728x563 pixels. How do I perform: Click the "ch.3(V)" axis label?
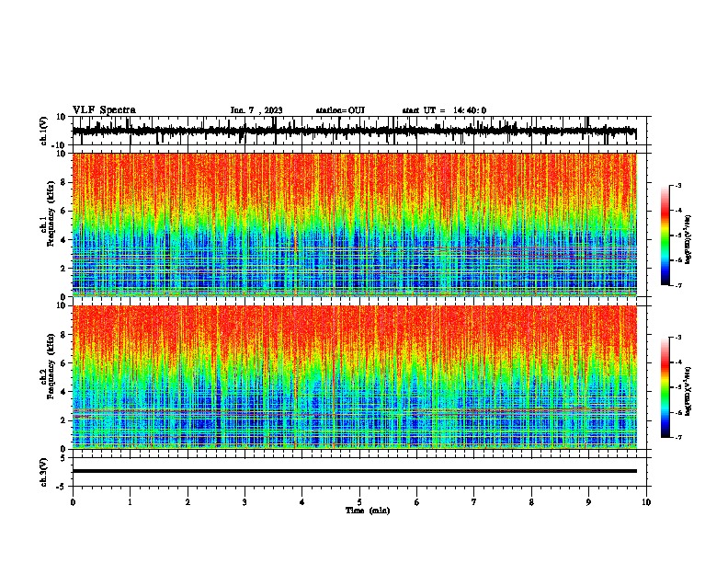(44, 472)
